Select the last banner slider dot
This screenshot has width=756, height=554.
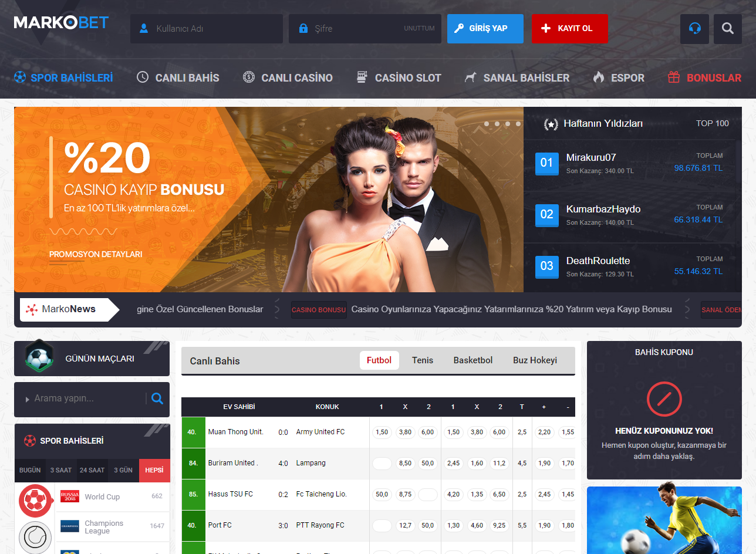[518, 124]
